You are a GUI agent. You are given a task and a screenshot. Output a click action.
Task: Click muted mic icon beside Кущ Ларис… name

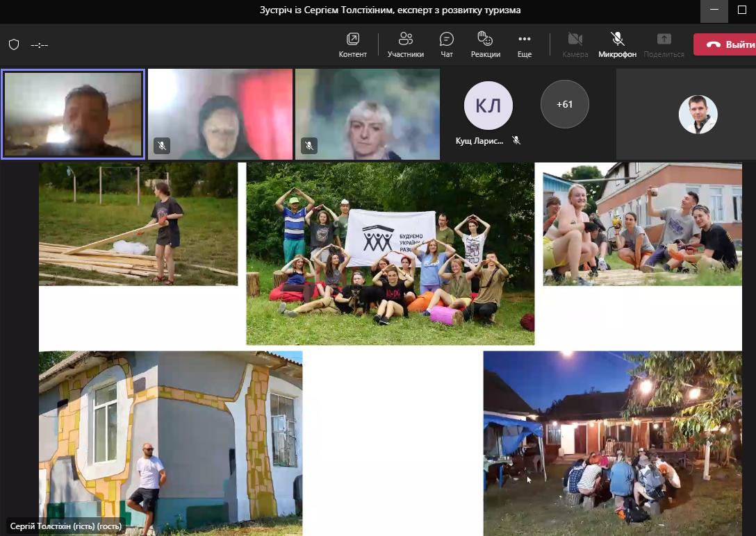pos(516,140)
